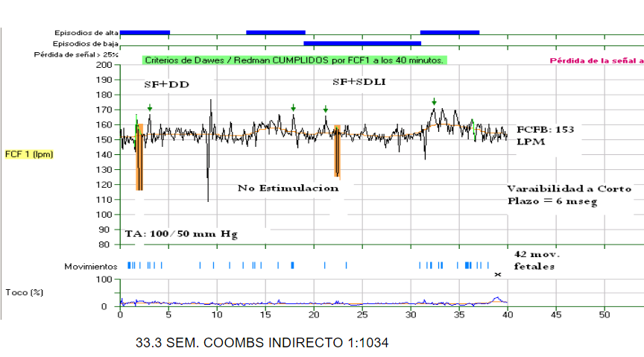Screen dimensions: 644x357
Task: Click the x marker above the Toco trace
Action: pyautogui.click(x=498, y=274)
